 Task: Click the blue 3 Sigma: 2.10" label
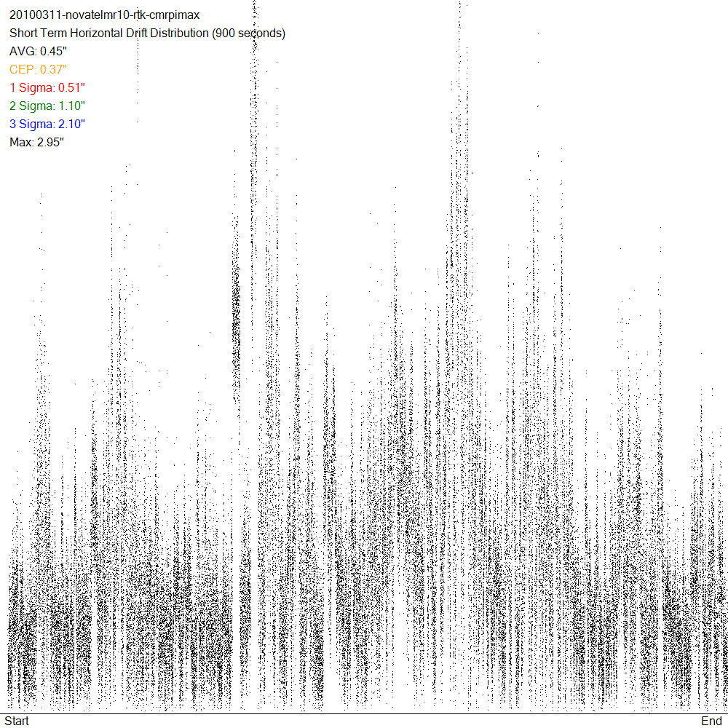(x=47, y=124)
